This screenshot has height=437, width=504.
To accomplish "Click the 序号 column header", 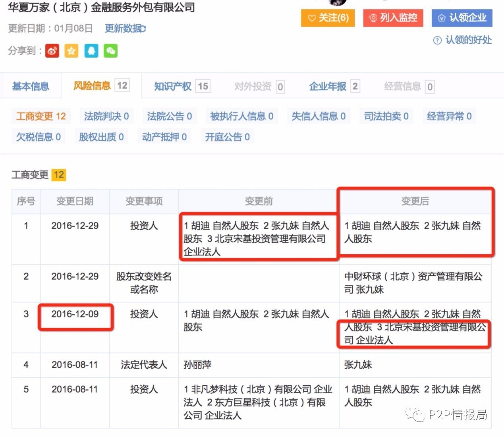I will 26,201.
